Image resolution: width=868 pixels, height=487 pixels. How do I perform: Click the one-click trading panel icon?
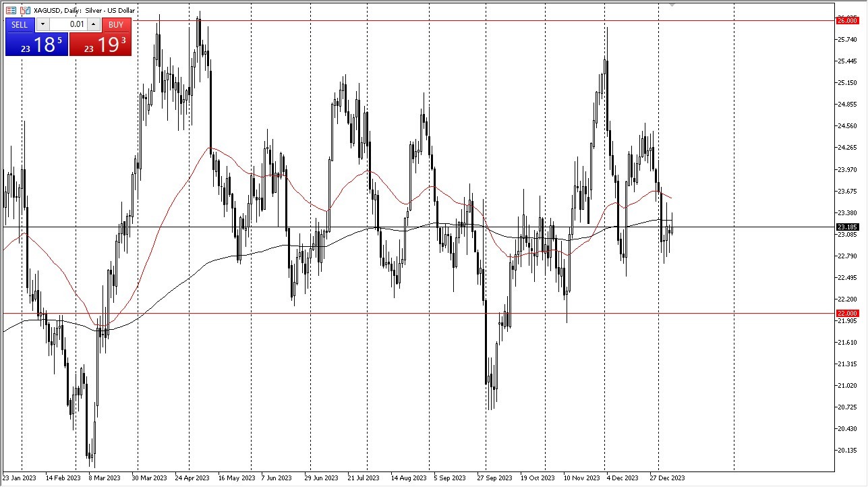(24, 10)
